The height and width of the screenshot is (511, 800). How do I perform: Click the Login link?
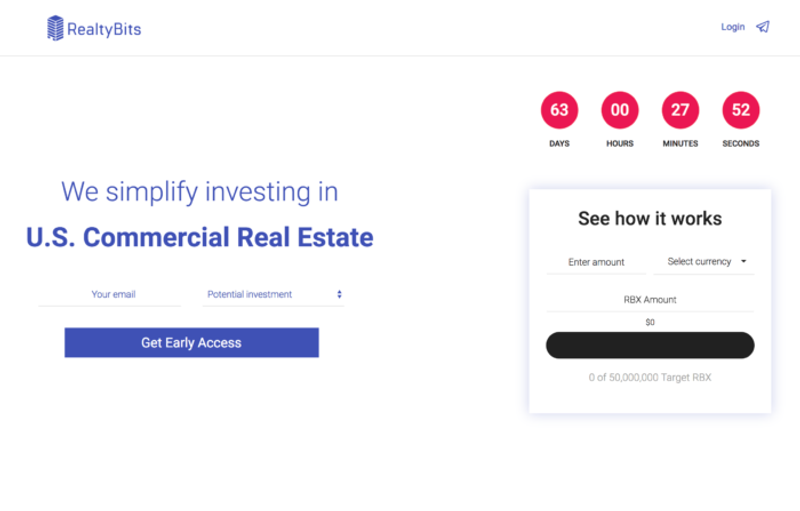point(733,27)
